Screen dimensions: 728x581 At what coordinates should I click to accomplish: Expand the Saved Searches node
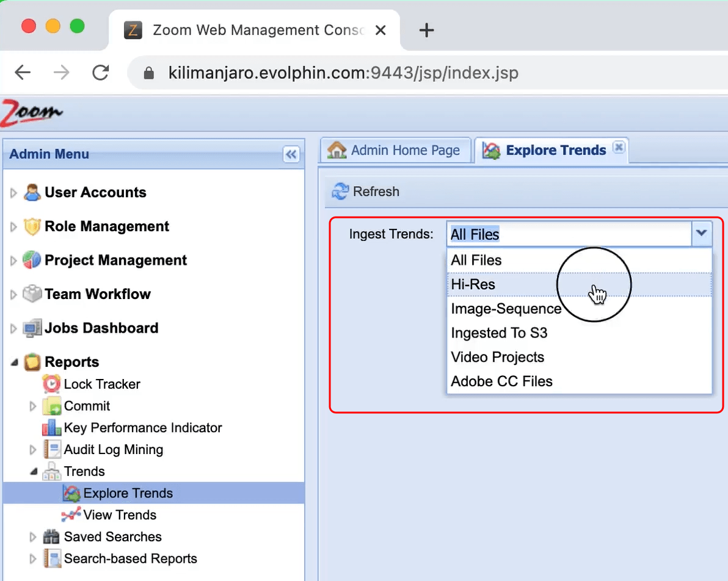tap(32, 537)
